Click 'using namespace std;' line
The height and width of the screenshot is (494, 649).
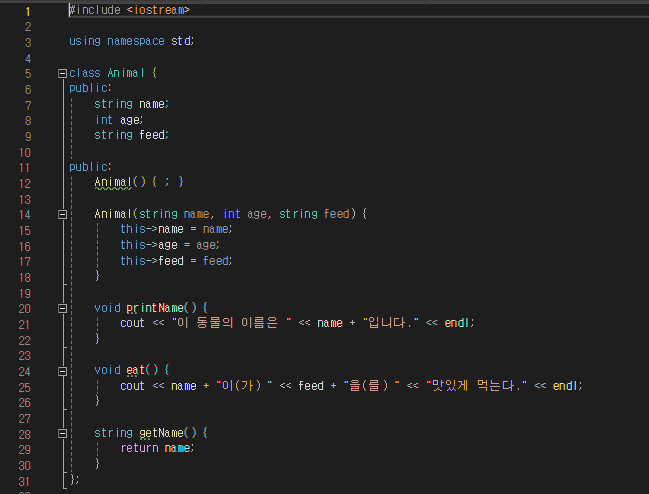point(131,41)
